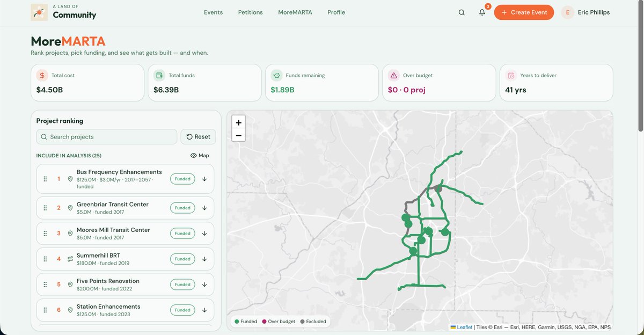Click the Over budget magenta legend dot
The height and width of the screenshot is (335, 644).
click(x=264, y=322)
